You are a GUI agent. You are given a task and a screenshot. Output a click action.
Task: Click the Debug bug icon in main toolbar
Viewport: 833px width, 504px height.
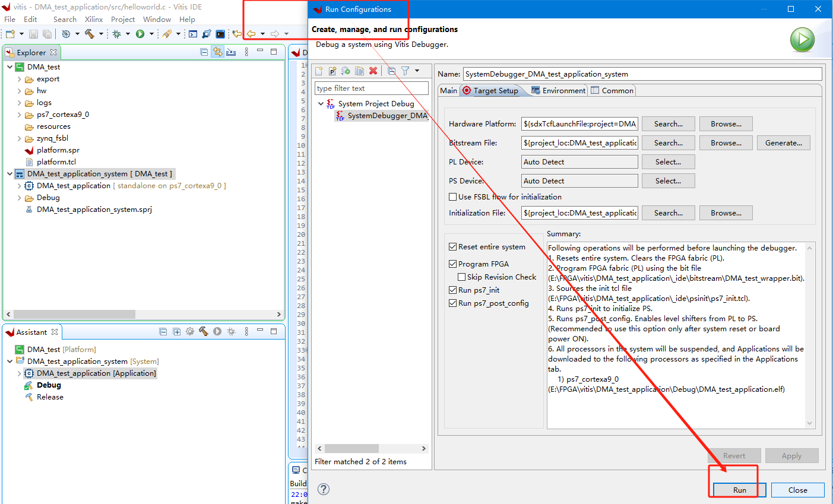117,34
